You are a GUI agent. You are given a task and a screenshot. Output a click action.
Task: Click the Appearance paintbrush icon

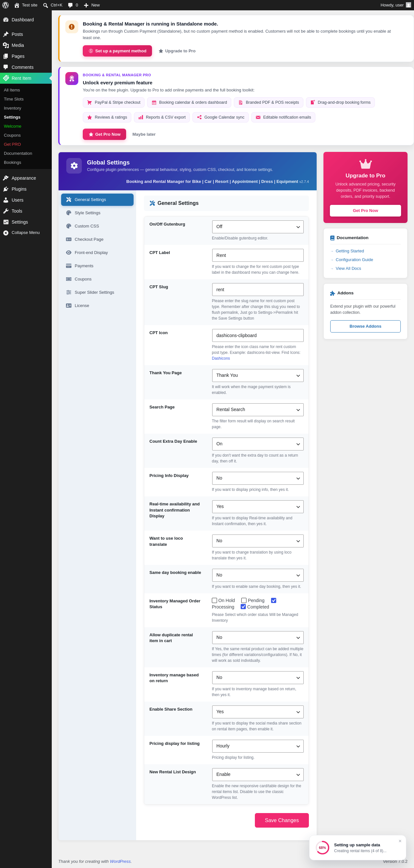[6, 178]
